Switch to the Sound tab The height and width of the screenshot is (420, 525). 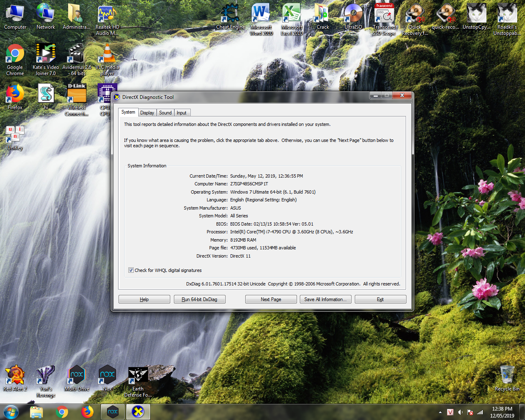[165, 113]
